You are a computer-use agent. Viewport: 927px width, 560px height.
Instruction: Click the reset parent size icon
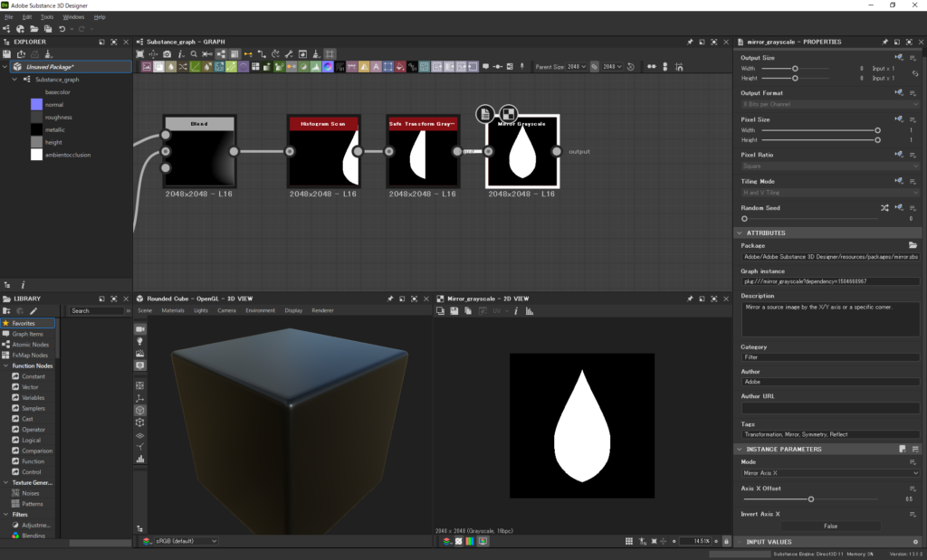(x=631, y=67)
